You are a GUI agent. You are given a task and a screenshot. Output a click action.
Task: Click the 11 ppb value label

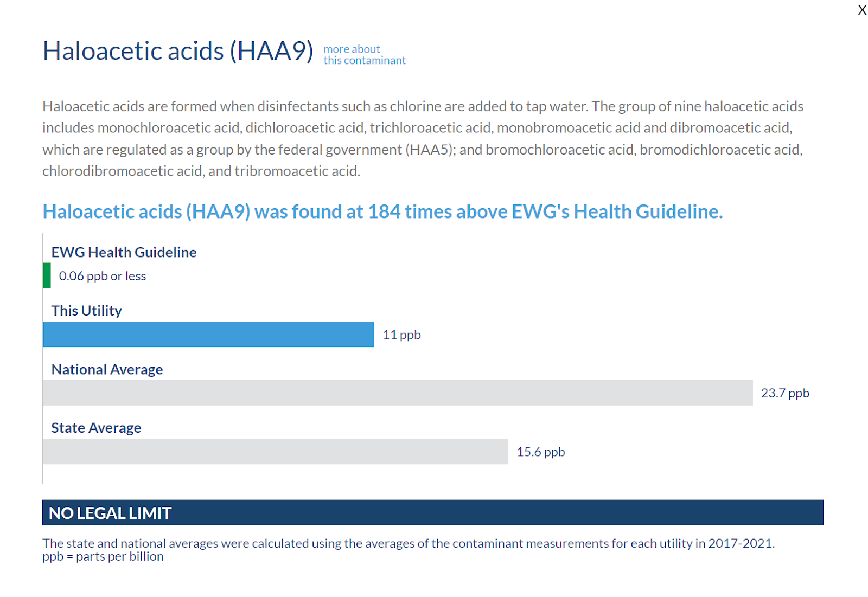coord(401,335)
